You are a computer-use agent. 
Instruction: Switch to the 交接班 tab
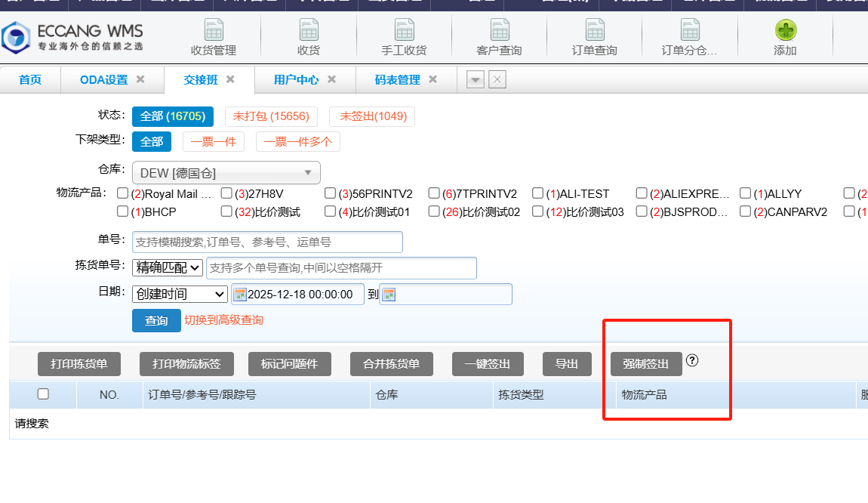tap(200, 80)
